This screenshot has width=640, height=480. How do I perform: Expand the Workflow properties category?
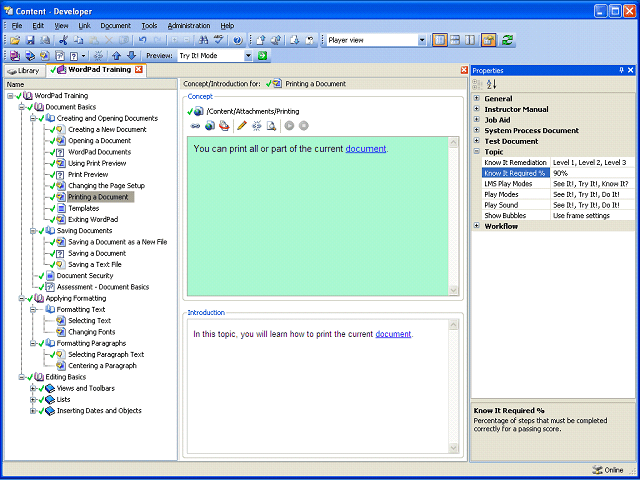[476, 226]
